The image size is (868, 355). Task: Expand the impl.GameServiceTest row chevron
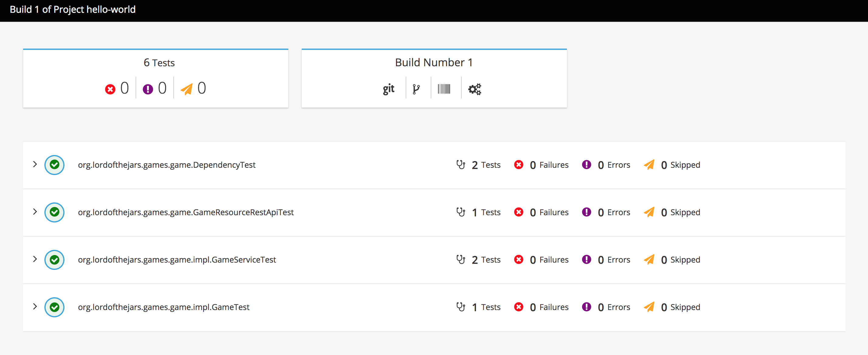click(35, 259)
